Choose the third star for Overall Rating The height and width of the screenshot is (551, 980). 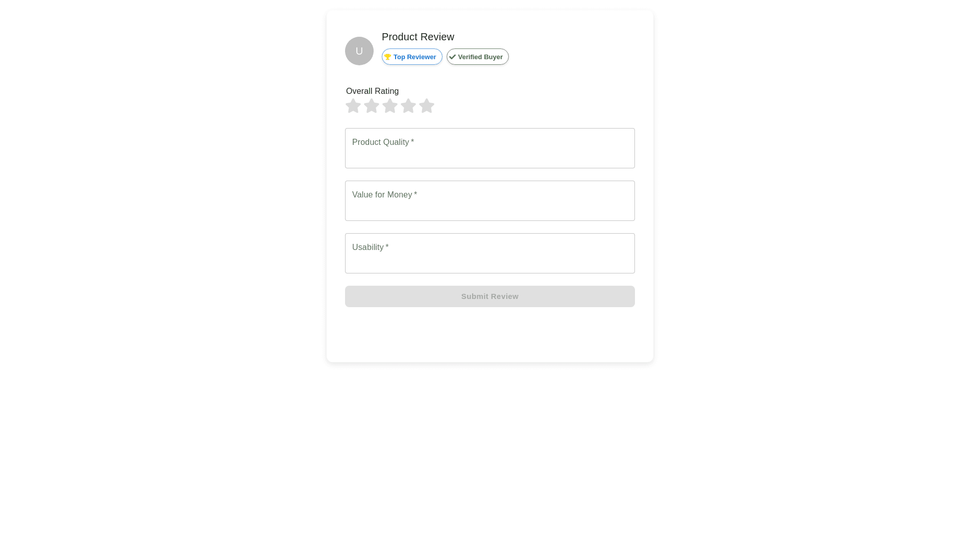pos(390,106)
